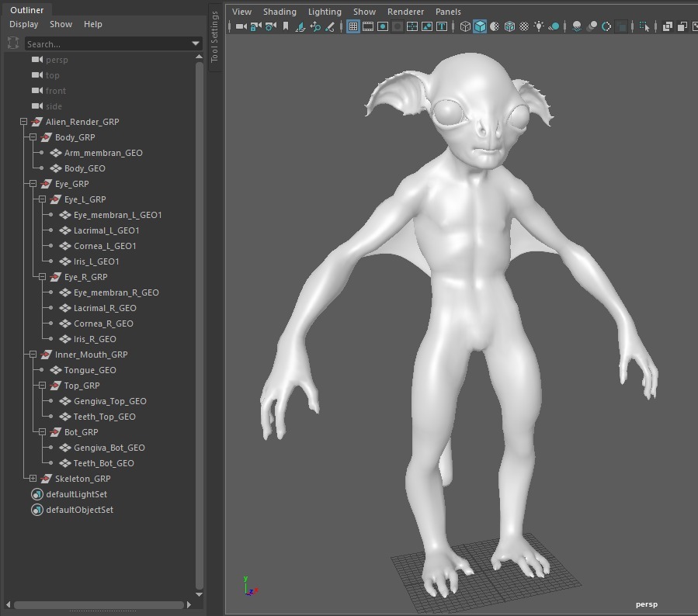
Task: Click Use Default Material sphere icon
Action: (495, 26)
